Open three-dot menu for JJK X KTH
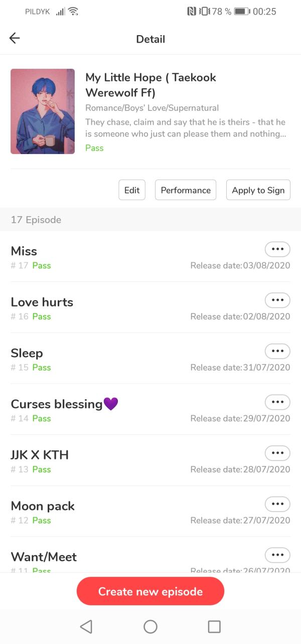This screenshot has height=644, width=301. (277, 453)
